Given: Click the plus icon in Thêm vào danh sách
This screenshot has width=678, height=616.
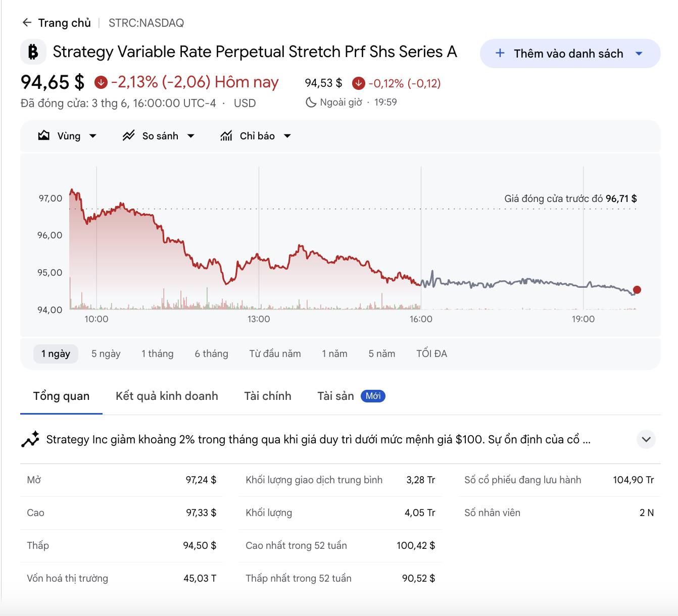Looking at the screenshot, I should [x=500, y=53].
